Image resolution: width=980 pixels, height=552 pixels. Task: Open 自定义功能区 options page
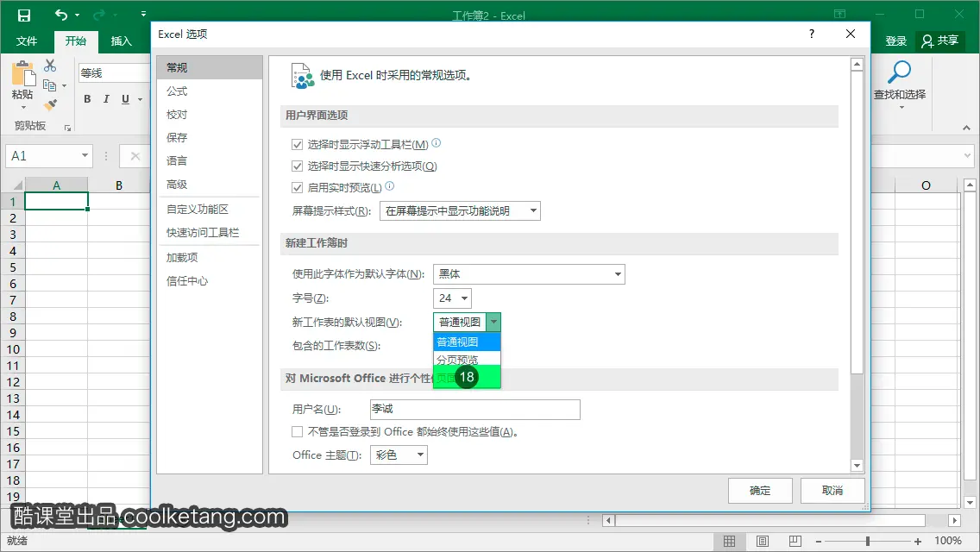click(210, 210)
